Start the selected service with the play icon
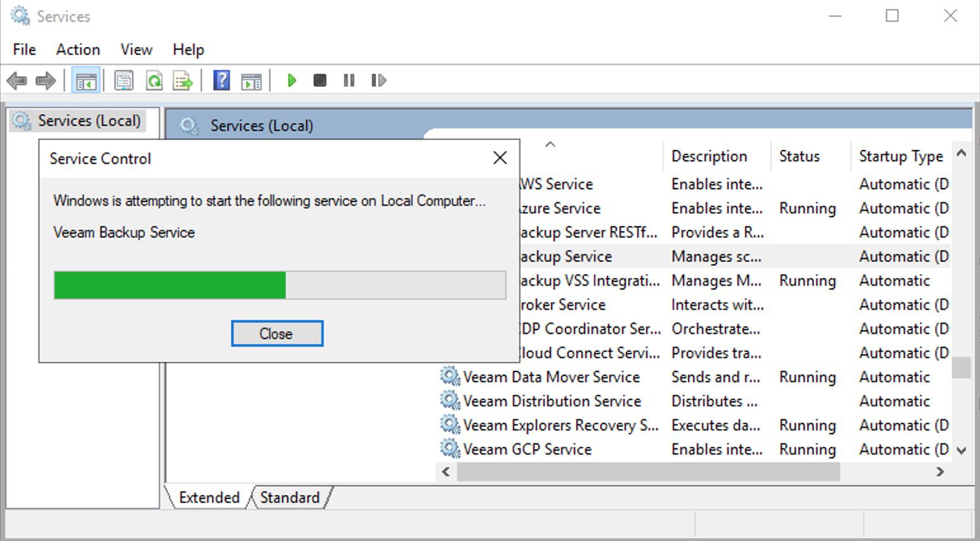The image size is (980, 541). point(291,80)
